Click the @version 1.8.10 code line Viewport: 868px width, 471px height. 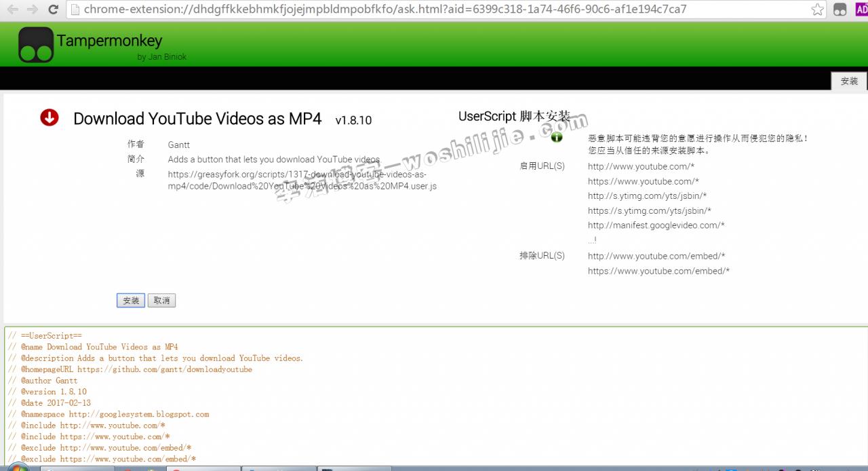tap(47, 392)
